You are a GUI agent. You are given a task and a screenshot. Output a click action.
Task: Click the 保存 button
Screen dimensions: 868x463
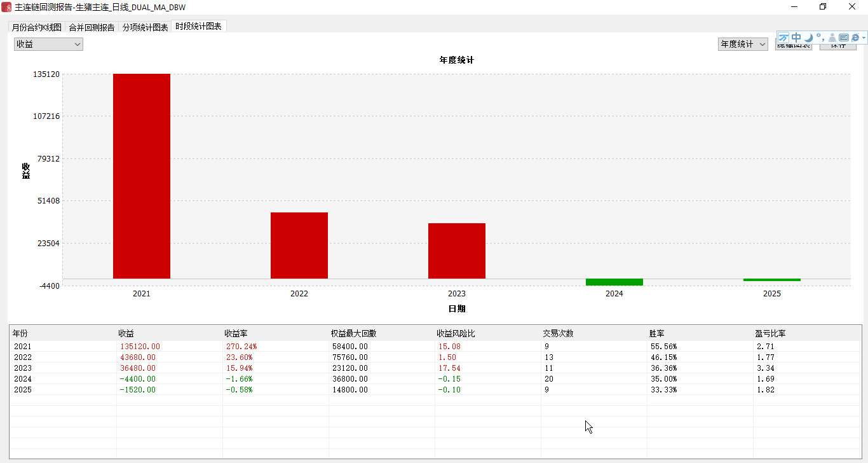(837, 46)
